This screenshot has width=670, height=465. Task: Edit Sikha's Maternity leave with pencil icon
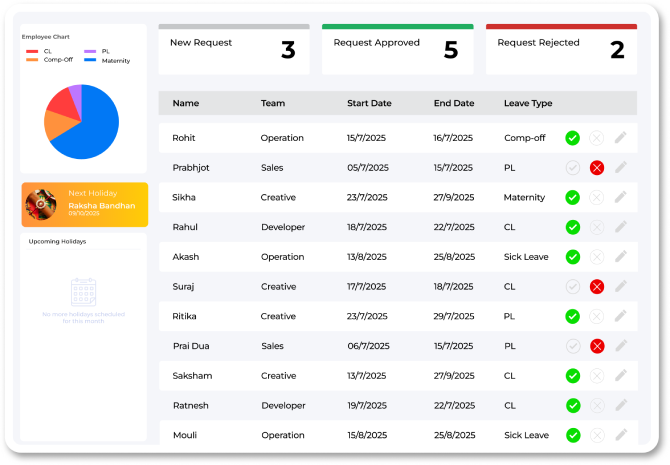point(621,198)
